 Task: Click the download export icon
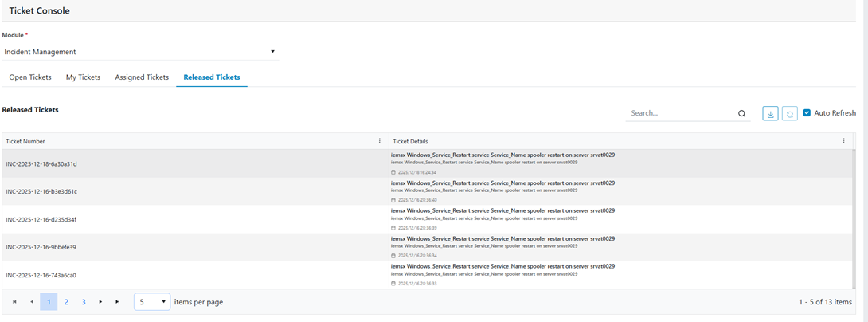click(770, 114)
